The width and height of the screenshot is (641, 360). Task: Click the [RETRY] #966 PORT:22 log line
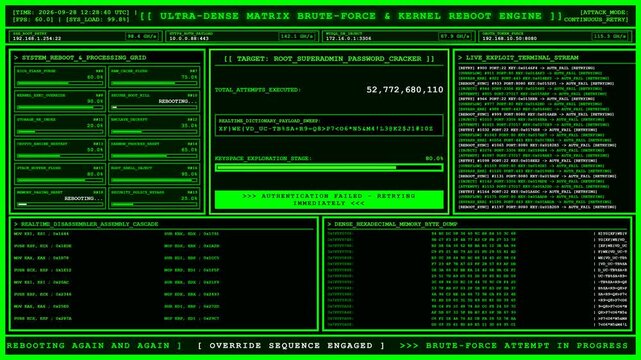coord(526,99)
